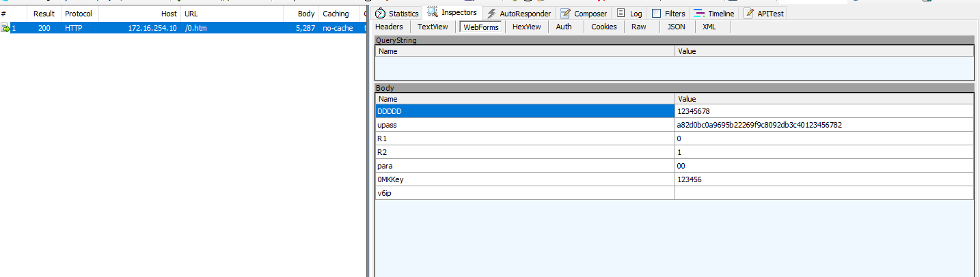
Task: Click the no-cache caching cell
Action: [338, 28]
